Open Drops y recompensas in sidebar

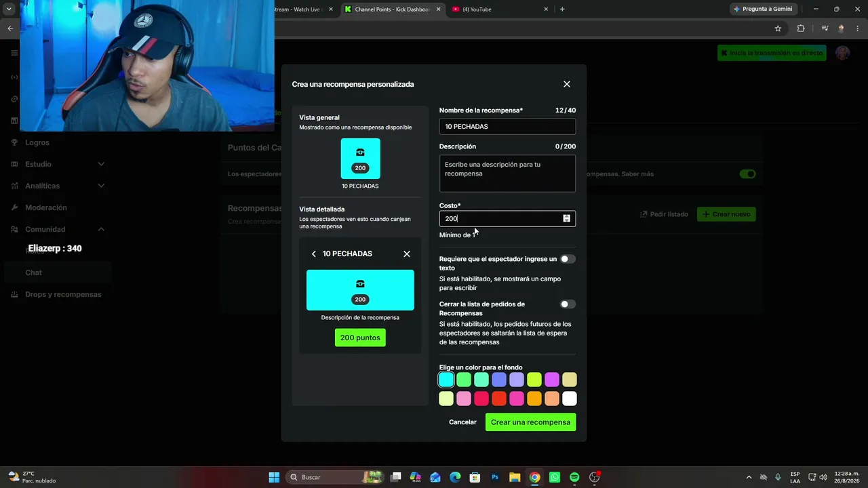[x=63, y=294]
